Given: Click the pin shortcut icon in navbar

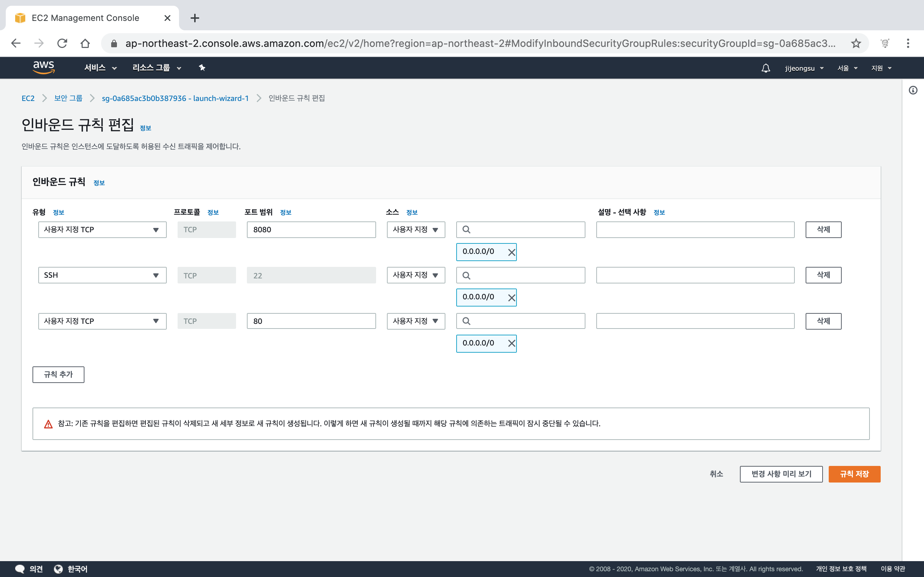Looking at the screenshot, I should tap(202, 68).
